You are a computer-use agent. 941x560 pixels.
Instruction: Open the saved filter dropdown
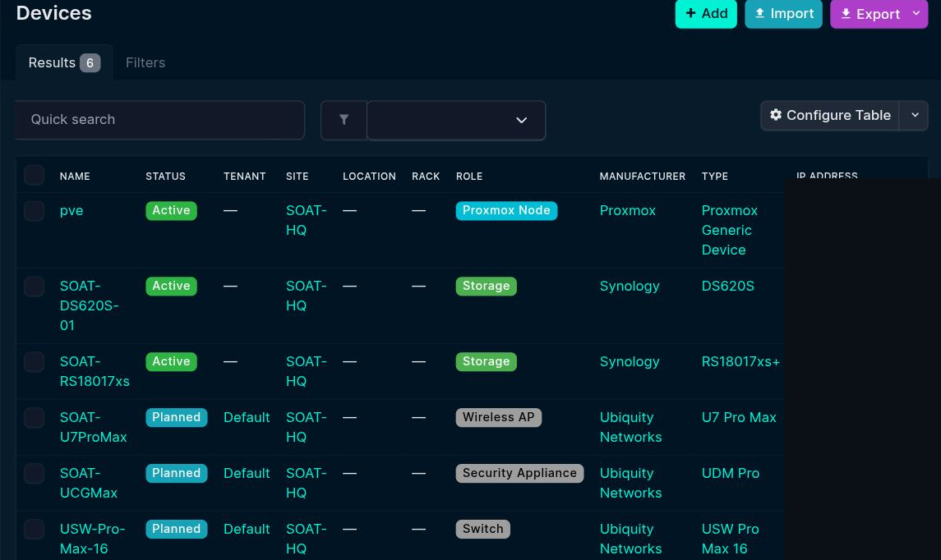[456, 120]
